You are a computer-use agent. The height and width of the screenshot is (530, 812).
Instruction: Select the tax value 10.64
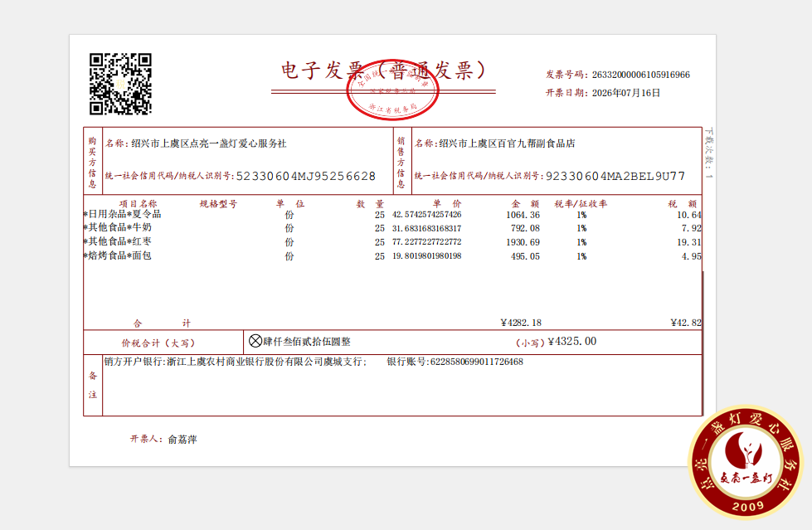tap(689, 215)
